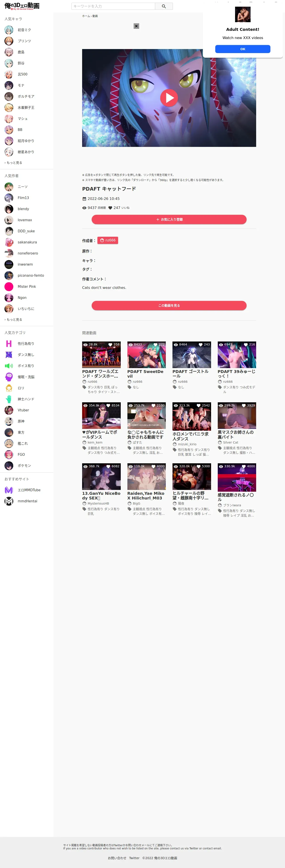This screenshot has width=285, height=868.
Task: Open the 感覚遮断されるノ〇ル thumbnail
Action: (x=237, y=477)
